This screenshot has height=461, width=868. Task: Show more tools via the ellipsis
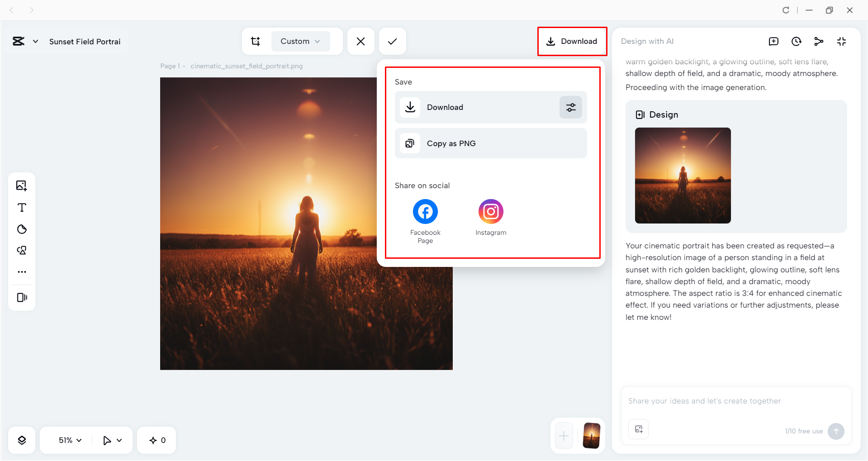click(x=22, y=272)
